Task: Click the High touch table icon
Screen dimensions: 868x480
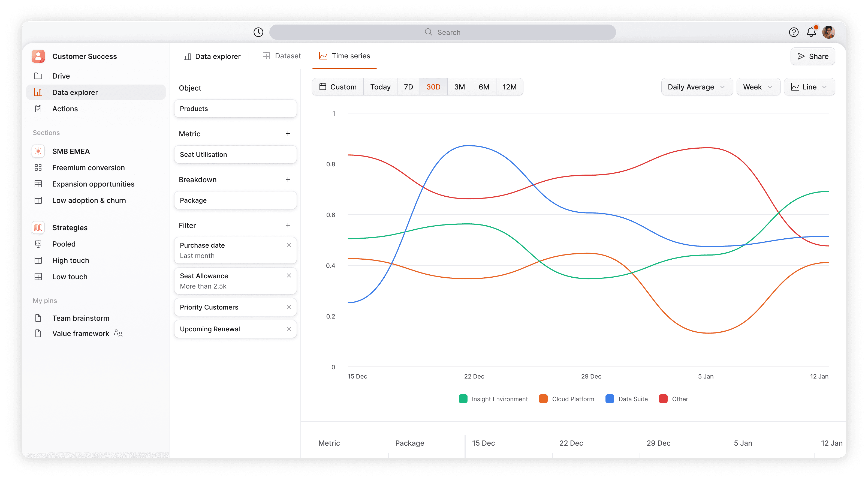Action: pyautogui.click(x=38, y=260)
